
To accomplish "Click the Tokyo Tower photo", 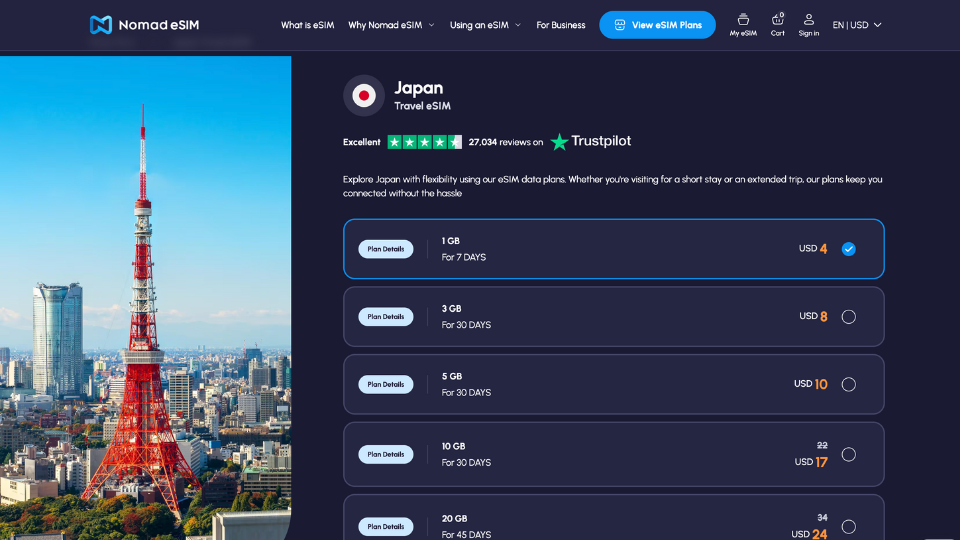I will pos(145,300).
